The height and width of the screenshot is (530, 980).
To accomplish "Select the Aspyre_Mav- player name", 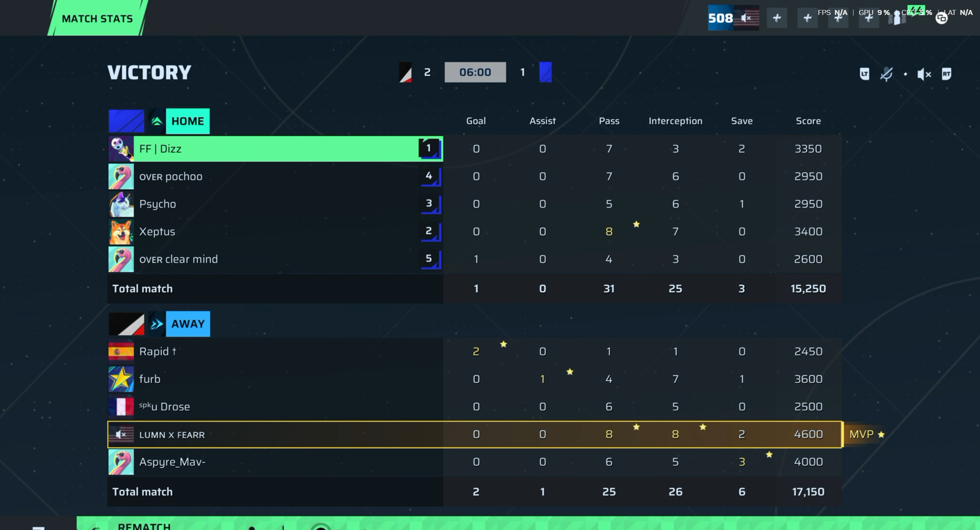I will pos(172,462).
